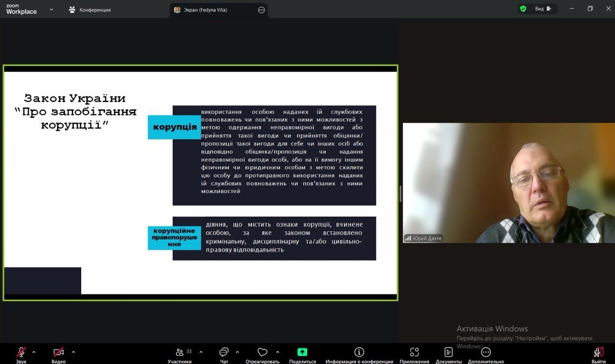Expand the arrow next to Участники
The height and width of the screenshot is (364, 615).
[x=201, y=352]
